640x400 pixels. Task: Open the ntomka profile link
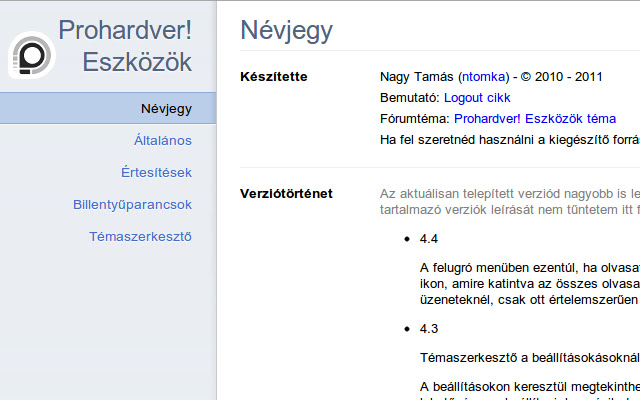coord(483,77)
